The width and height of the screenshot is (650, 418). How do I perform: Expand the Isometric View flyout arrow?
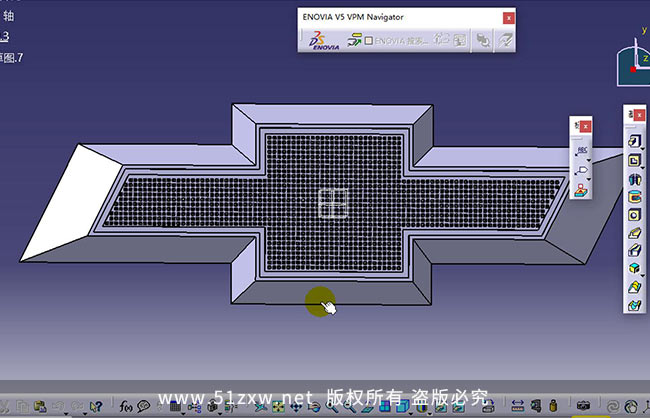point(411,414)
